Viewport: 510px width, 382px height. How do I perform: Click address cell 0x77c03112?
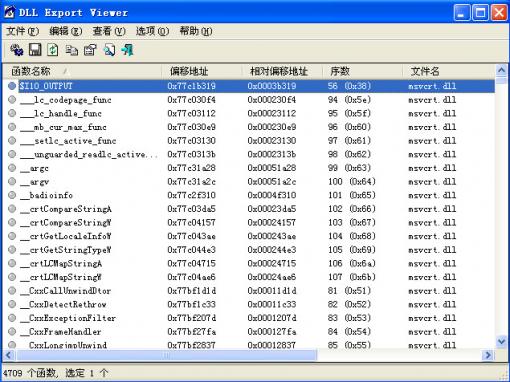click(191, 113)
